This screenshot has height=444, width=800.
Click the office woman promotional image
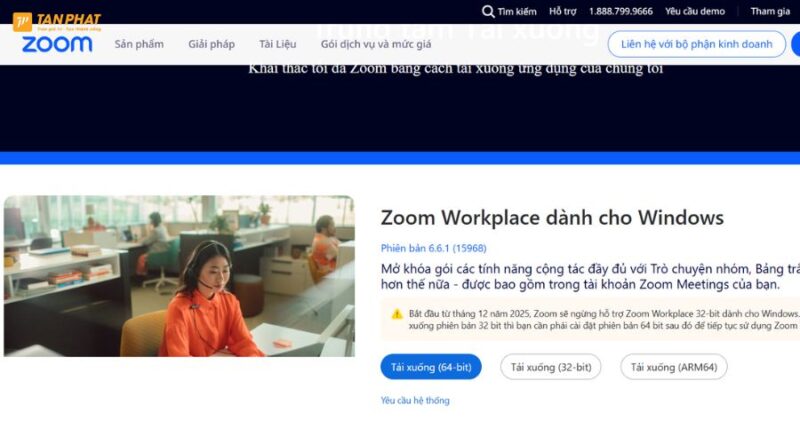[x=179, y=276]
